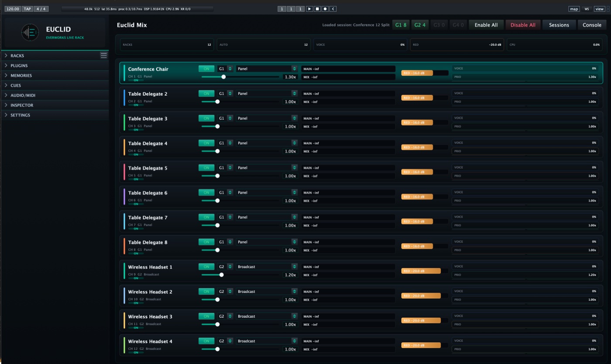Toggle the ON switch for Table Delegate 6
611x364 pixels.
(206, 192)
